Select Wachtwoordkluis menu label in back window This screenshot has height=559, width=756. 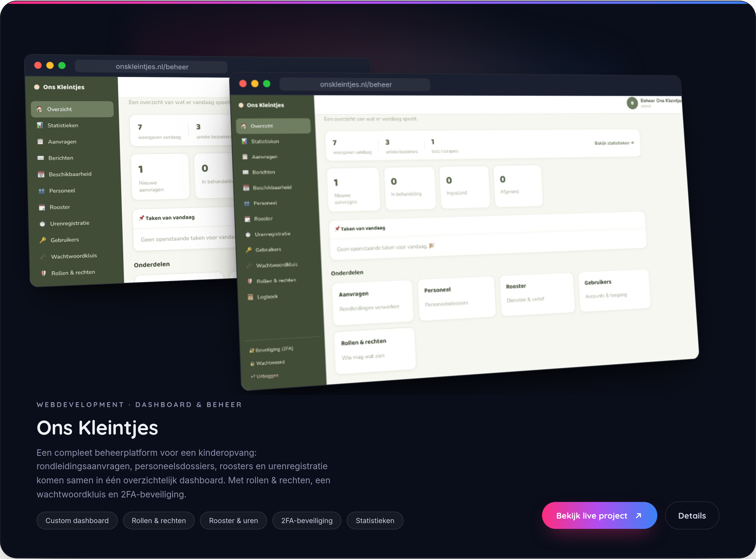[74, 256]
